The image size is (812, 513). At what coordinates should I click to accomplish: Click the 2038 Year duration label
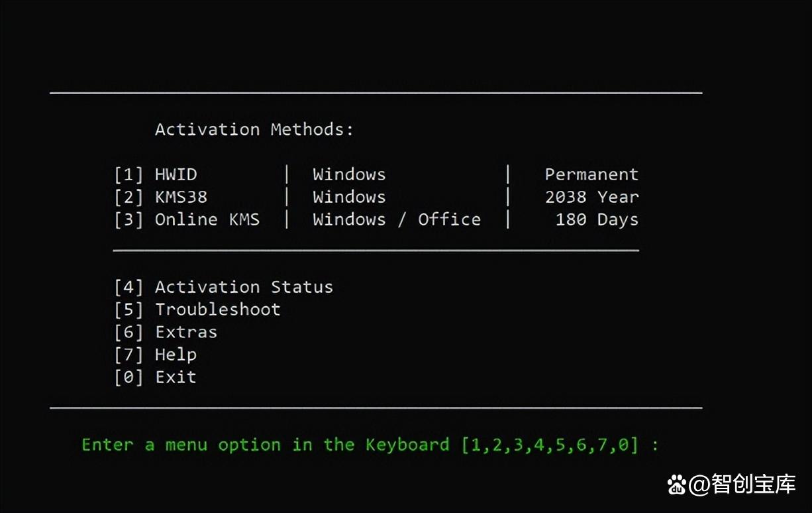click(591, 198)
